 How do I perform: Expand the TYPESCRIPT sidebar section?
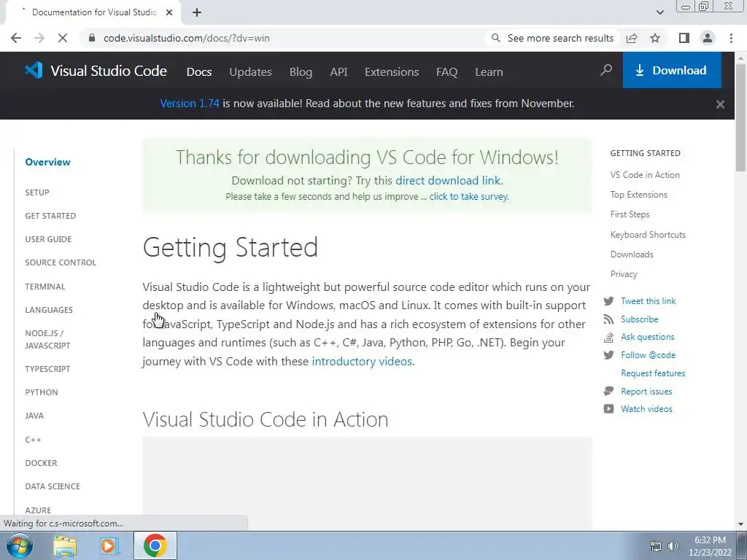pos(47,369)
